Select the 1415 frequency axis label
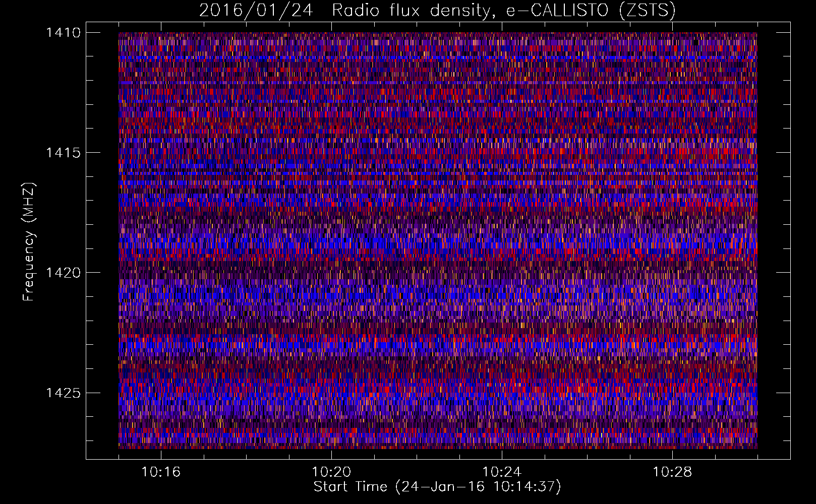The image size is (816, 504). [63, 153]
